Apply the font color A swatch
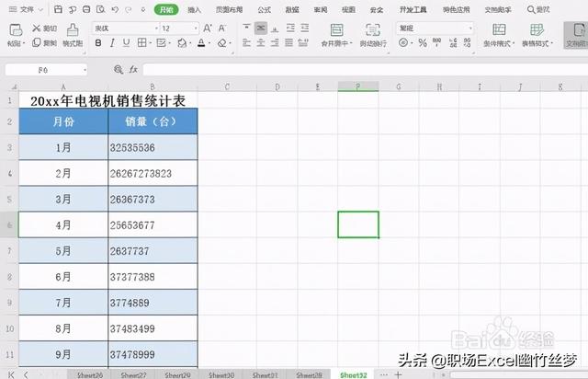This screenshot has width=588, height=379. pos(201,43)
